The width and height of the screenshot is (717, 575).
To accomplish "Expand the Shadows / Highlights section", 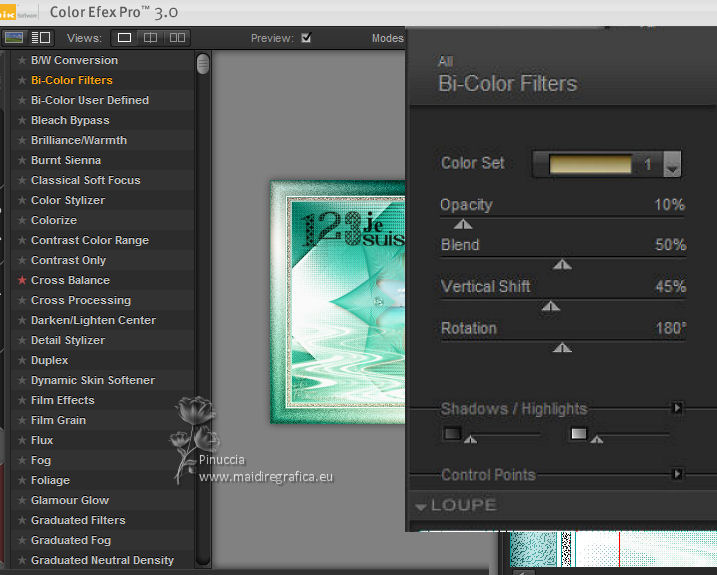I will tap(677, 408).
